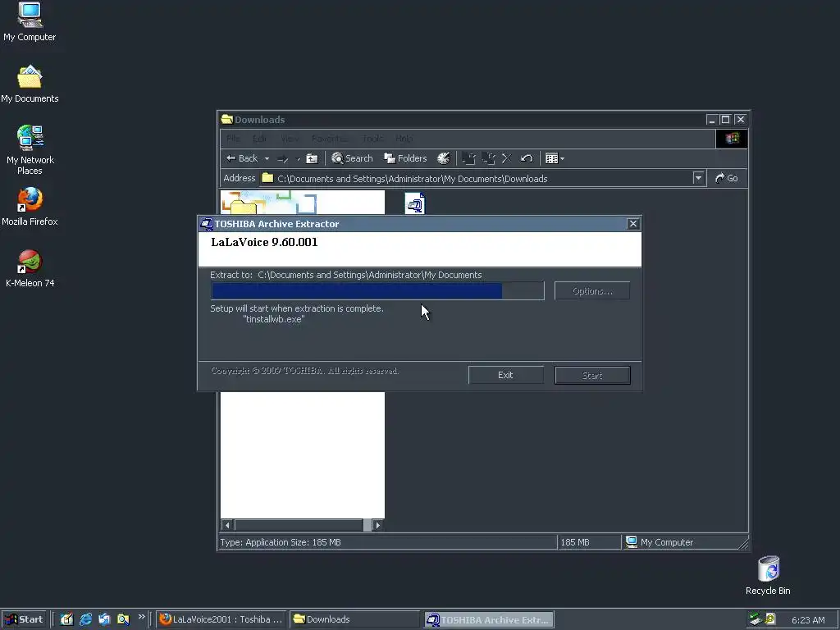840x630 pixels.
Task: Toggle the Folders pane button
Action: (405, 158)
